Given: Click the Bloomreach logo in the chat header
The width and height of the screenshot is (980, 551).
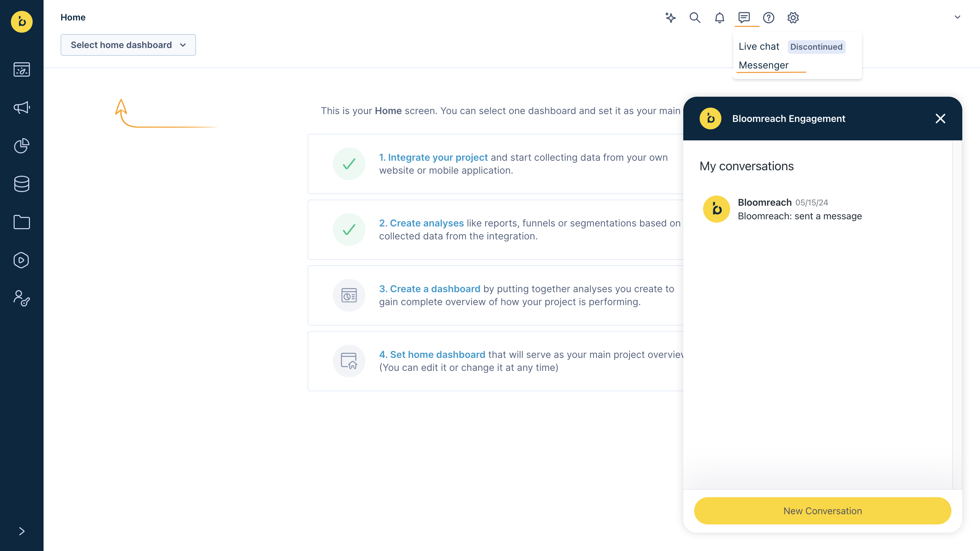Looking at the screenshot, I should pos(710,119).
